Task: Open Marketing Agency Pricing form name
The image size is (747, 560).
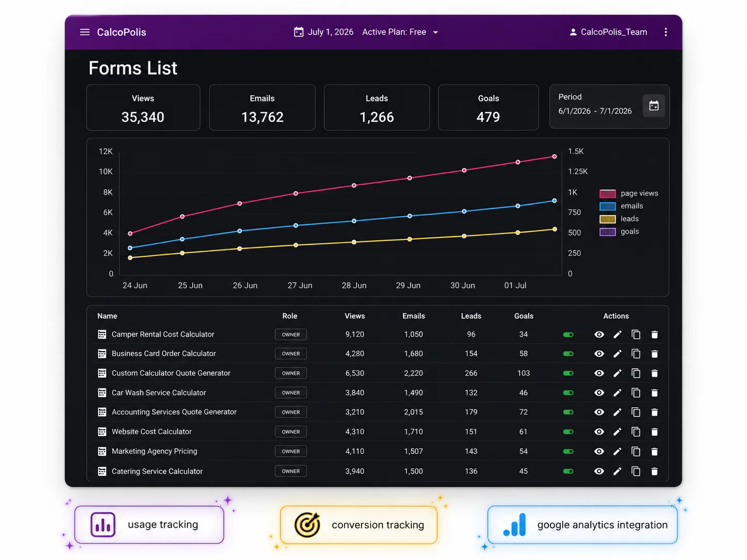Action: point(154,451)
